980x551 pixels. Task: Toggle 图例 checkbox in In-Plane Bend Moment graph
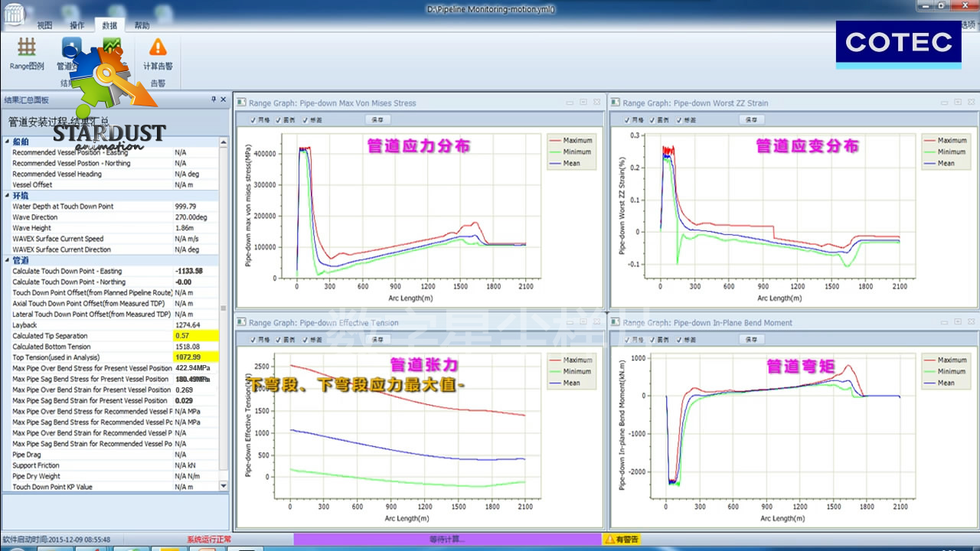pyautogui.click(x=653, y=339)
